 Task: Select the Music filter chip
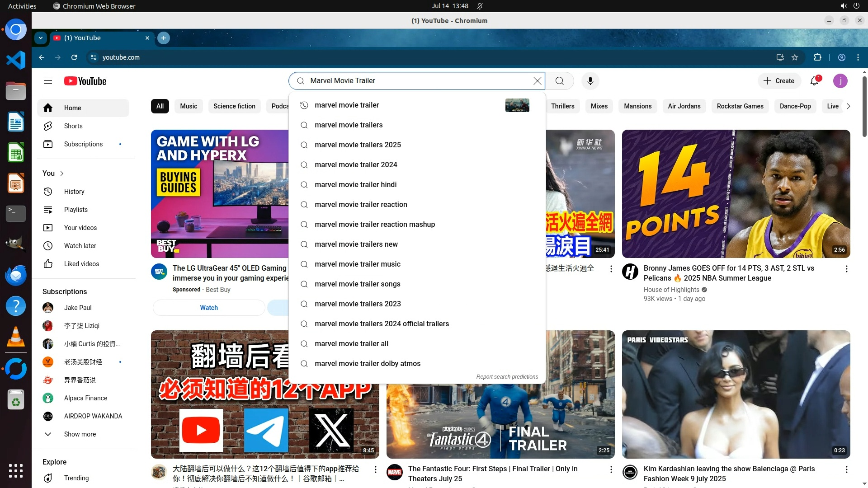189,106
